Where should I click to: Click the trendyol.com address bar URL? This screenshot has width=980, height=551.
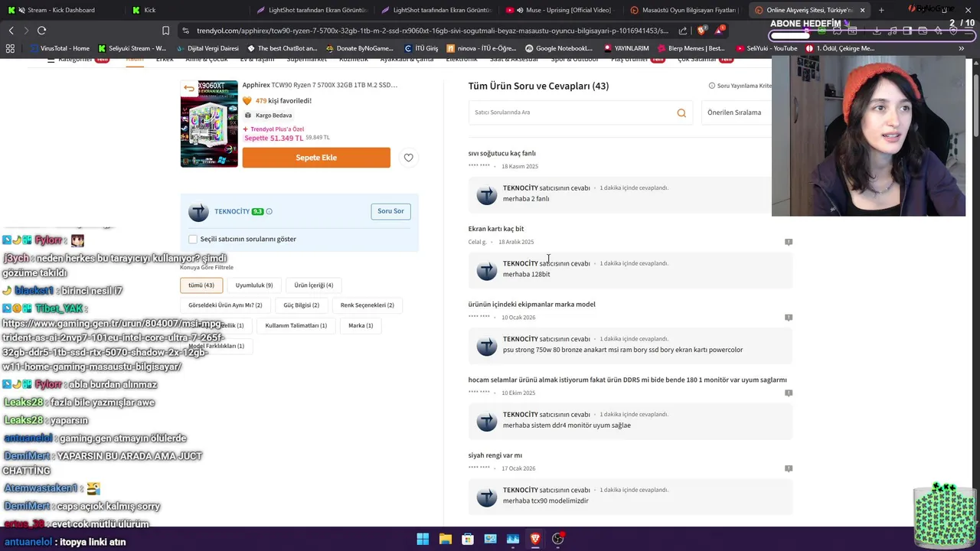pyautogui.click(x=433, y=31)
